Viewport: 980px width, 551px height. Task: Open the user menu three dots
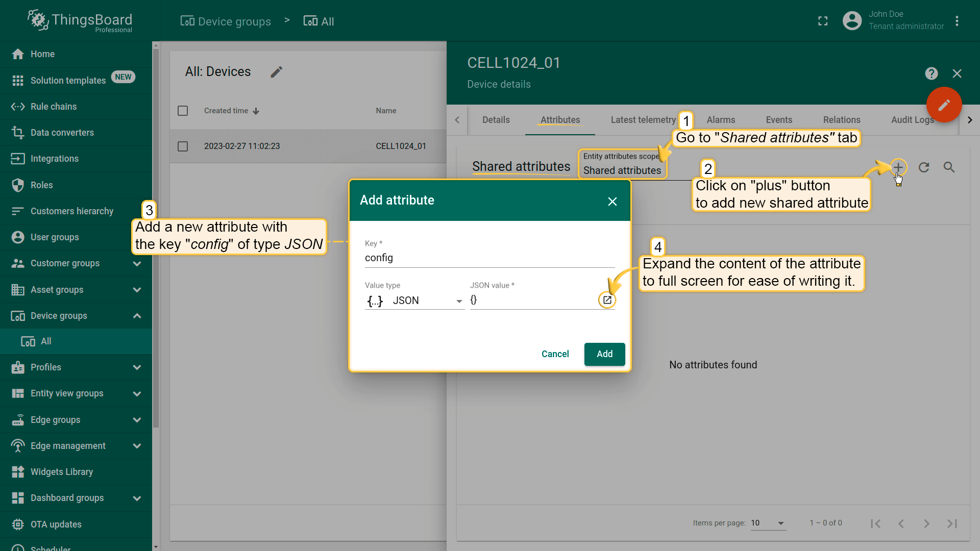pyautogui.click(x=957, y=21)
